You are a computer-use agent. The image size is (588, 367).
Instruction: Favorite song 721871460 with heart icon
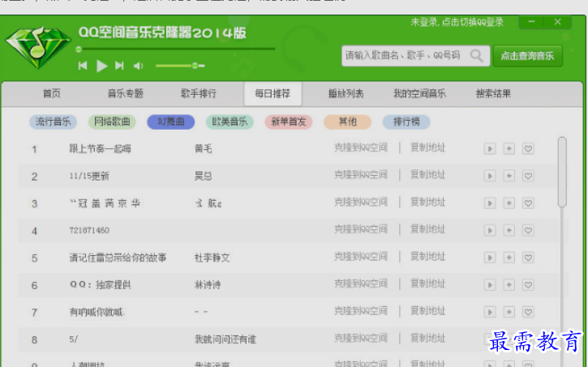[528, 230]
